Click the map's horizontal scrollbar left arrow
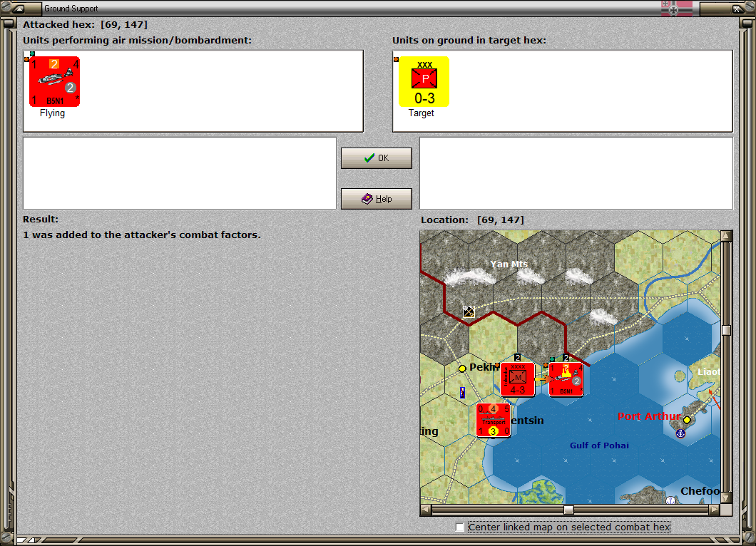This screenshot has width=756, height=546. point(425,510)
